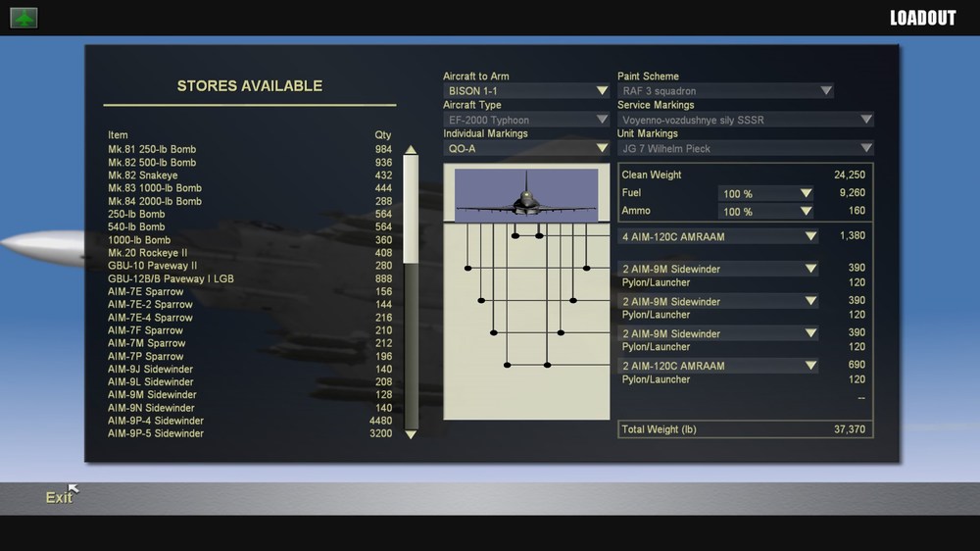Click the scroll up arrow of stores list
Viewport: 980px width, 551px height.
click(411, 149)
